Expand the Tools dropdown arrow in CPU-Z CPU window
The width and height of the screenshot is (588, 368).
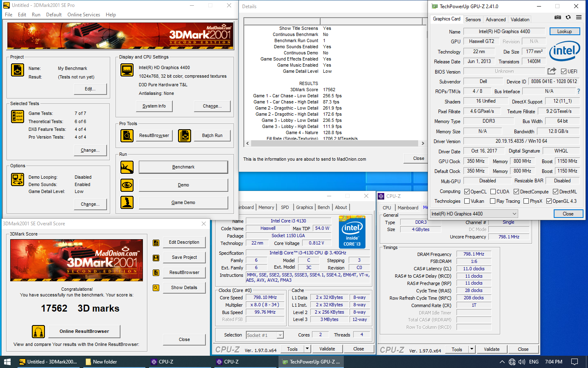coord(307,349)
